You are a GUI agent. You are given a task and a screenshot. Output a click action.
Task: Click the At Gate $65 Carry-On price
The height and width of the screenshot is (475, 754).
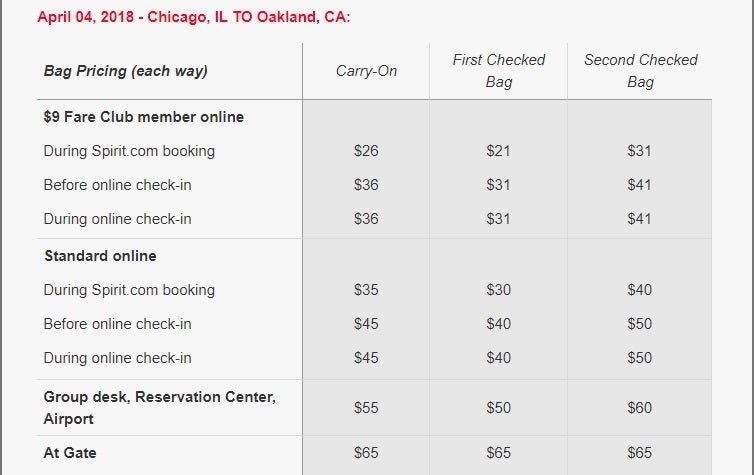click(x=366, y=453)
